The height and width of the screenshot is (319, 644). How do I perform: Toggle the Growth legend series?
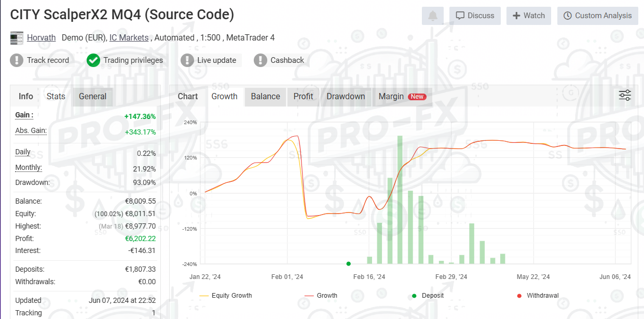click(321, 296)
